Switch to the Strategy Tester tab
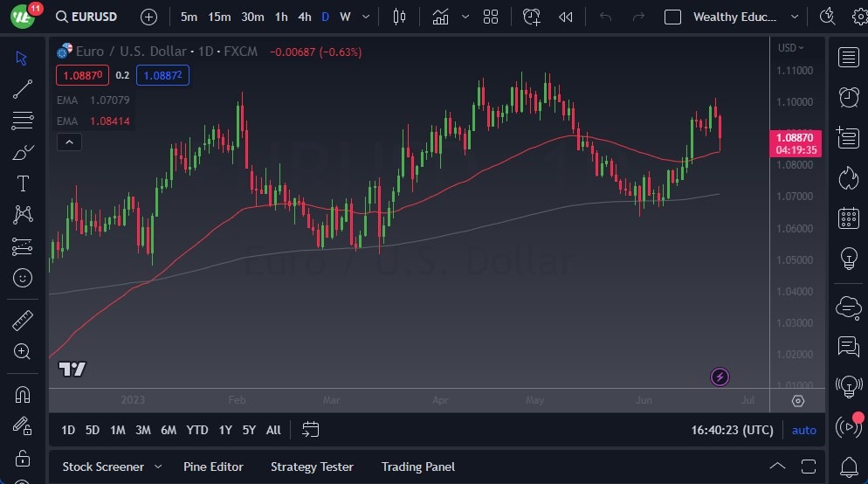 (312, 467)
